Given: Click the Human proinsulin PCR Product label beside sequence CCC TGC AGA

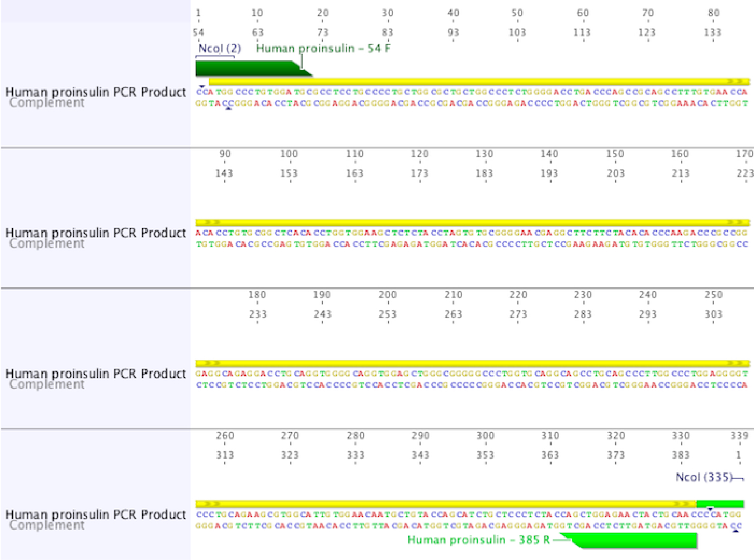Looking at the screenshot, I should [x=96, y=514].
